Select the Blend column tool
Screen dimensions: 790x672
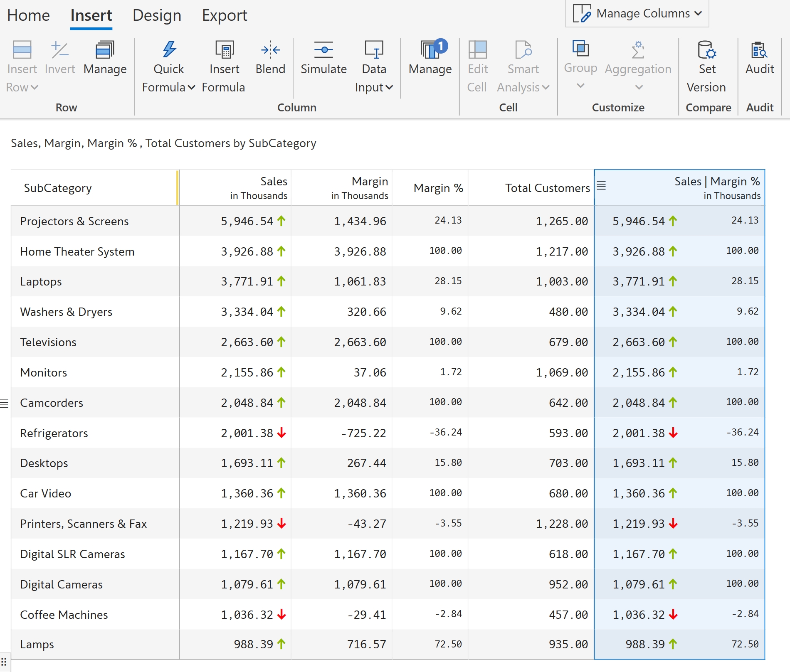tap(270, 50)
